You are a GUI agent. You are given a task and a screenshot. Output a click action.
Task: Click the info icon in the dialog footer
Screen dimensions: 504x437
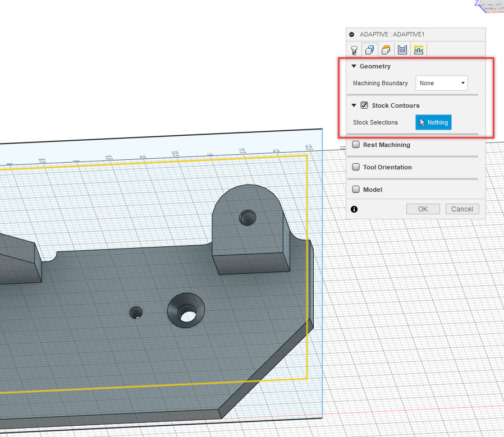[354, 209]
